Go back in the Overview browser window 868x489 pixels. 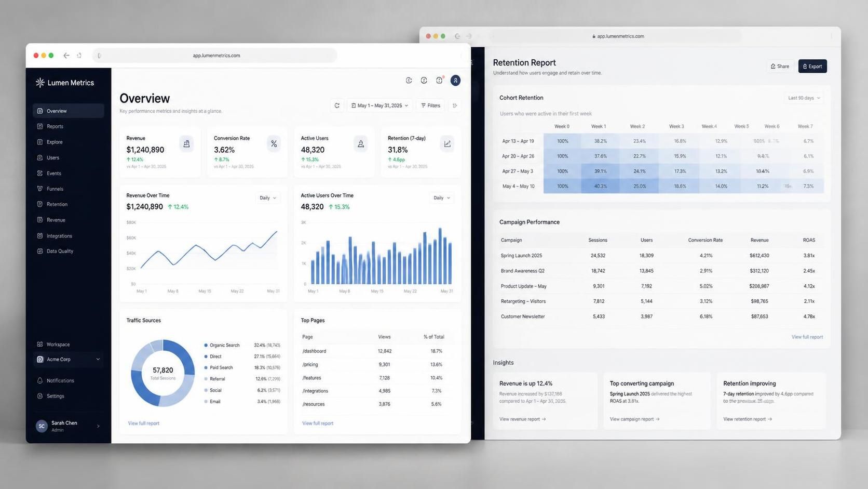66,56
